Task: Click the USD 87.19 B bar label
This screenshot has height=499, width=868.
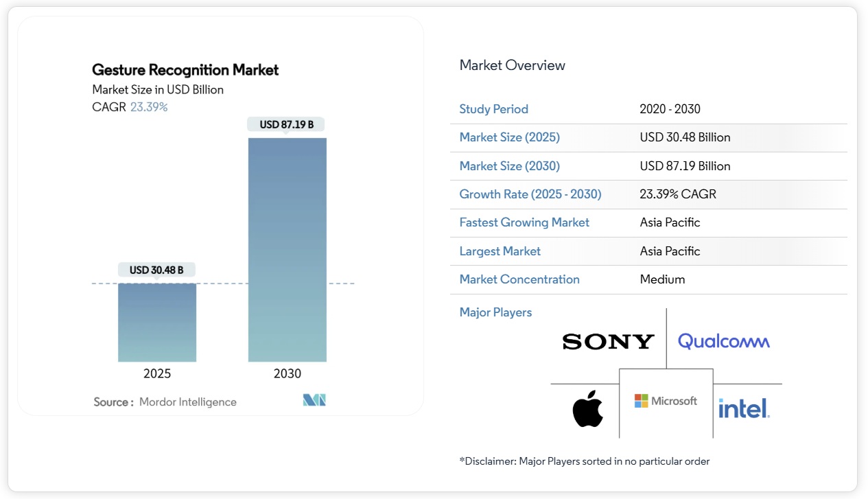Action: tap(287, 125)
